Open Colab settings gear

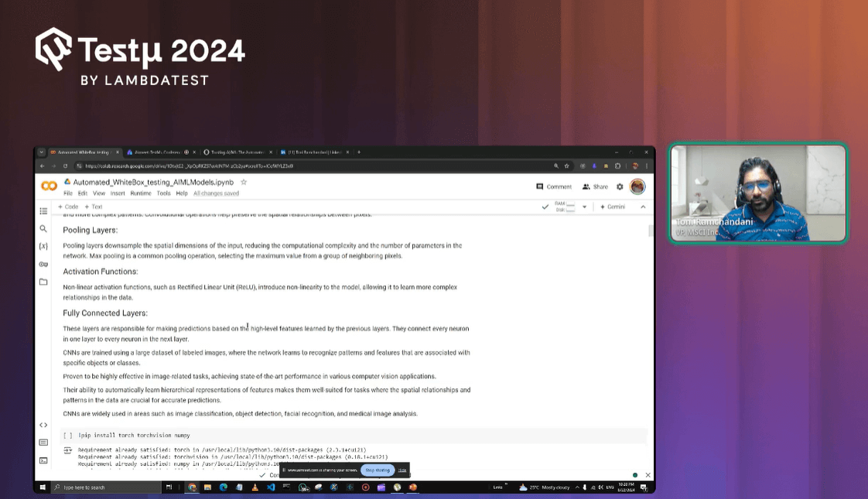point(620,186)
